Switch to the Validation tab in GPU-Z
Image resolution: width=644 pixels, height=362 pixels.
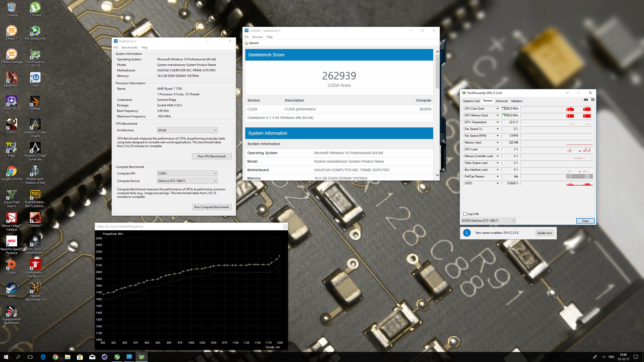click(x=516, y=101)
